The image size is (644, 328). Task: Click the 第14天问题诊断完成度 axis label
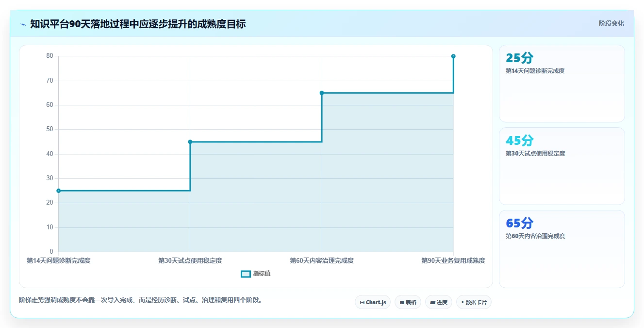59,260
